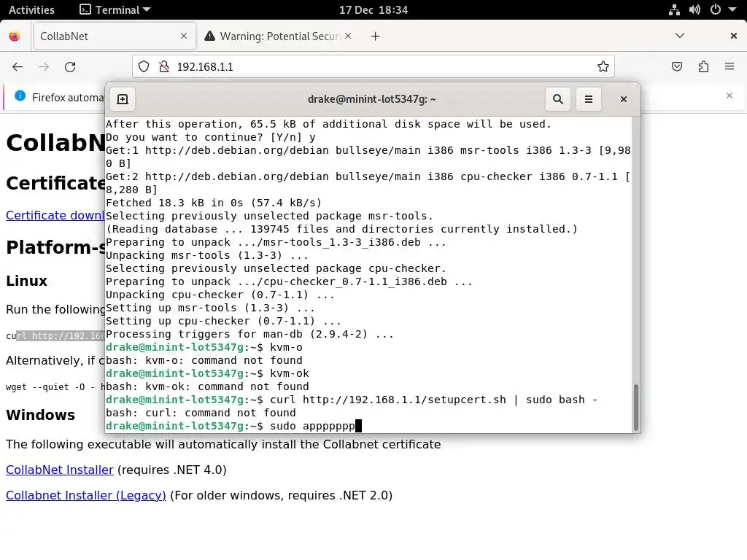This screenshot has height=560, width=747.
Task: Go back in Firefox
Action: click(18, 66)
